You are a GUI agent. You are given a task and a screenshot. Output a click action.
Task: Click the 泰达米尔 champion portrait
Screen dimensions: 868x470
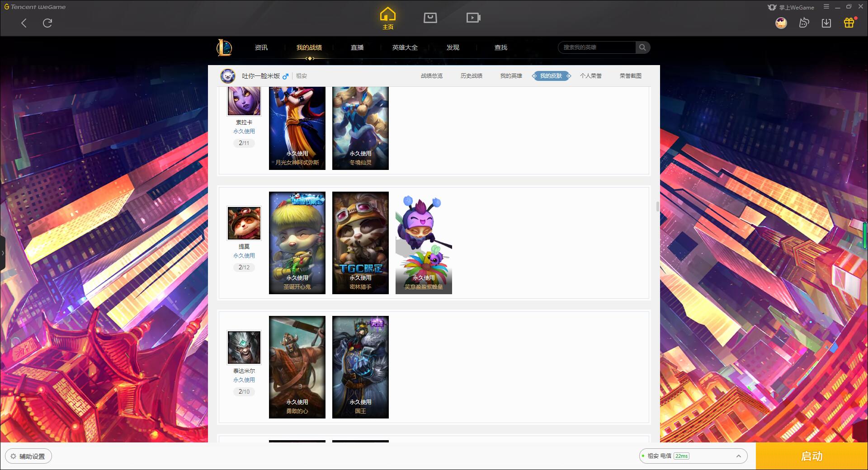pyautogui.click(x=244, y=348)
